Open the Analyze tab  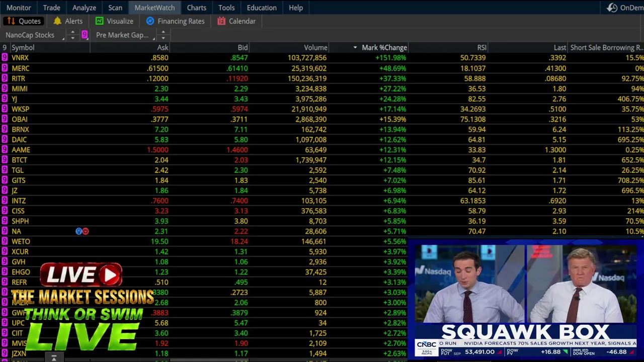84,8
